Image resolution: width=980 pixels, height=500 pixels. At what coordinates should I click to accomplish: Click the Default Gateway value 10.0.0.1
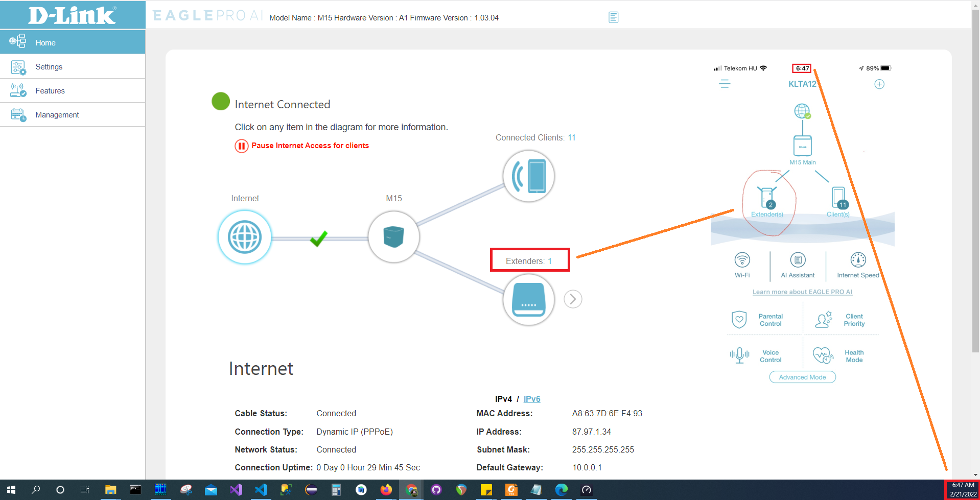pyautogui.click(x=587, y=467)
